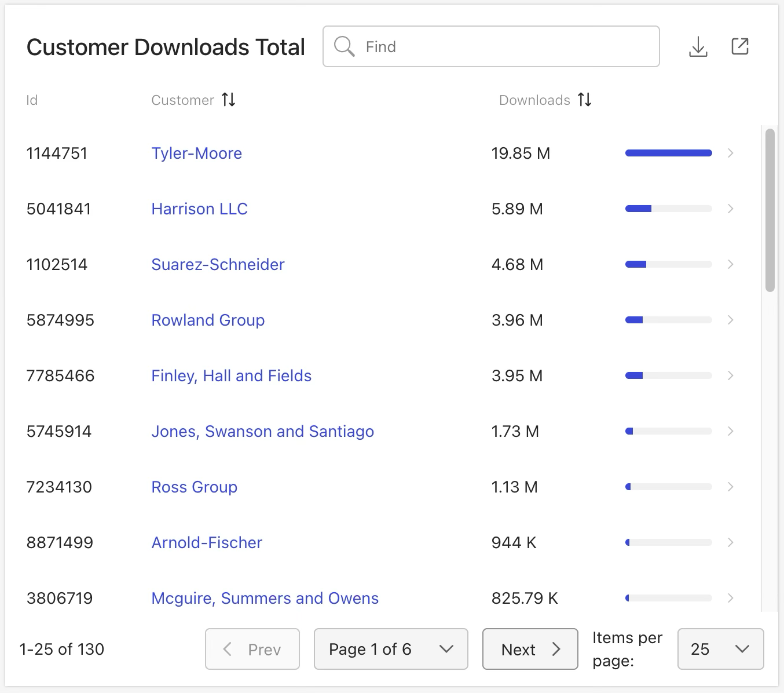Open the table in a new window icon
Image resolution: width=784 pixels, height=693 pixels.
(x=740, y=46)
